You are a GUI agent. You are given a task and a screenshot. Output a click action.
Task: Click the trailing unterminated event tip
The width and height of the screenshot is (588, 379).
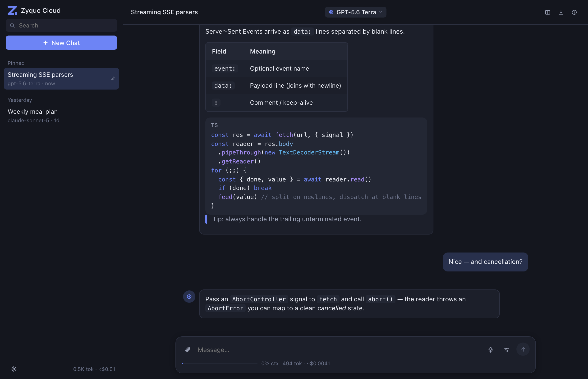pyautogui.click(x=287, y=219)
